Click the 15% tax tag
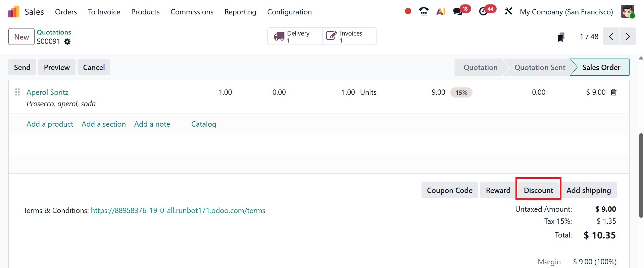 461,93
